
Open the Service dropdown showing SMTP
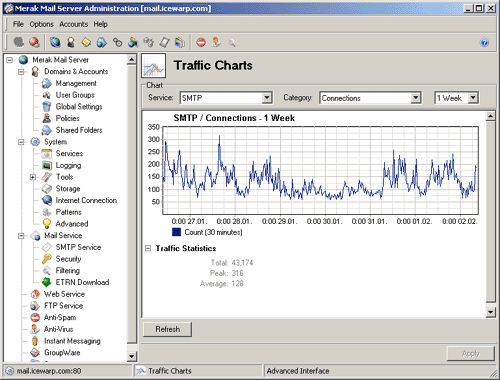pyautogui.click(x=266, y=98)
